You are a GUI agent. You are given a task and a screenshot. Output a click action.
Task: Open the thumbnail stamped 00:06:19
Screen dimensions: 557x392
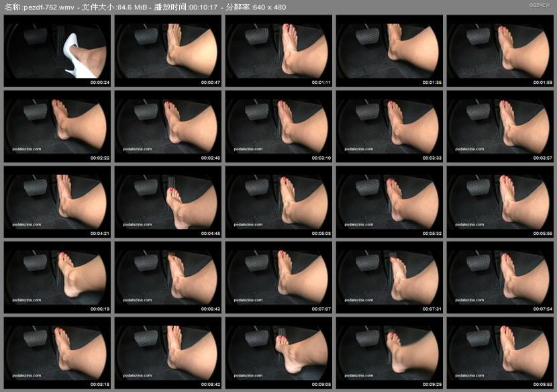click(57, 277)
